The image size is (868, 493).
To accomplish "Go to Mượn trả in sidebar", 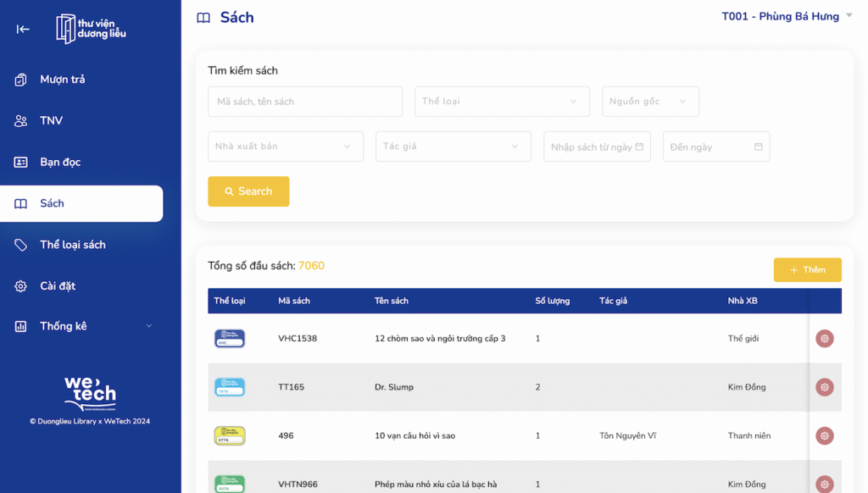I will [63, 80].
